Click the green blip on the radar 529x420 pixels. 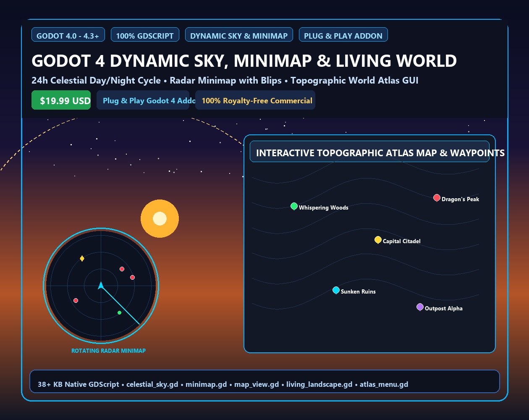[119, 312]
